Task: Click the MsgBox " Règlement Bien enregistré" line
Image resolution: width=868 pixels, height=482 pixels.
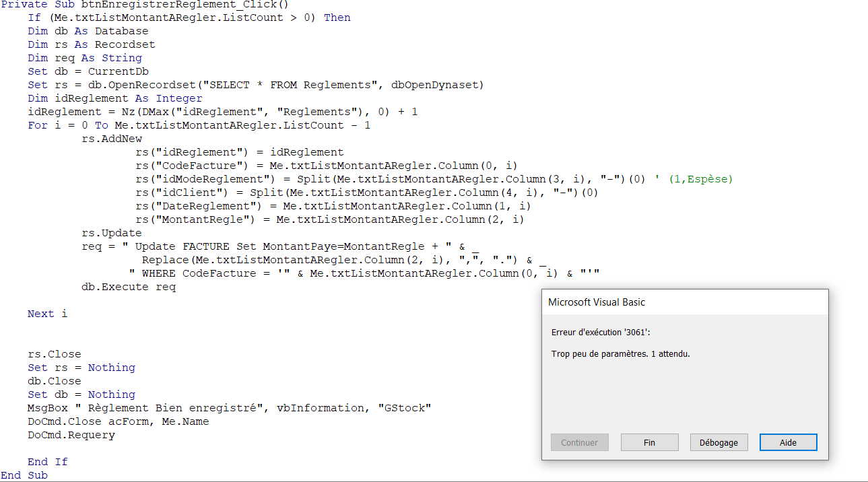Action: coord(230,408)
